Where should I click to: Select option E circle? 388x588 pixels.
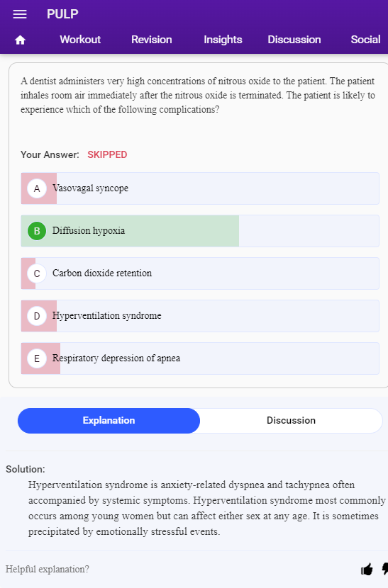(37, 358)
